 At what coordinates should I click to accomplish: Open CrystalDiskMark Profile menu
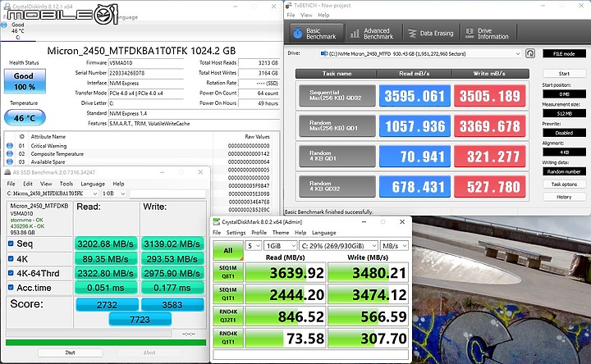[259, 233]
